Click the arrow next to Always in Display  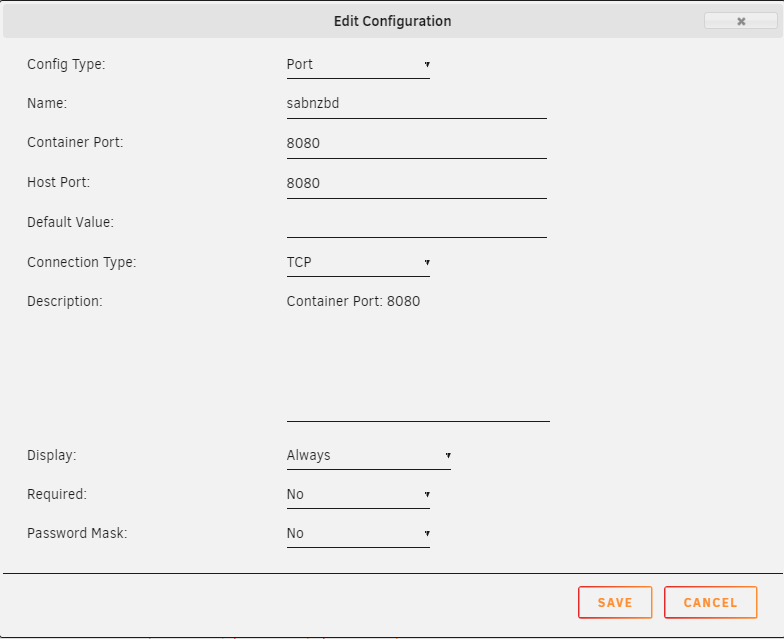(448, 455)
